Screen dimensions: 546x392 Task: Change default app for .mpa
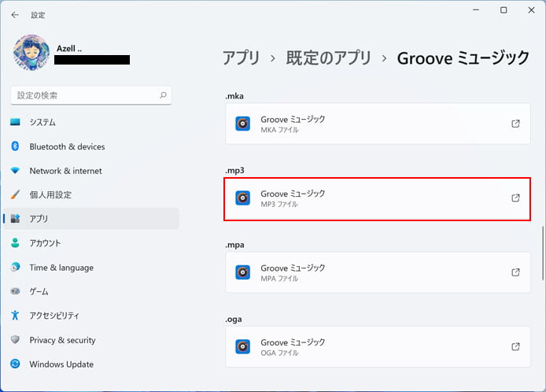(378, 272)
